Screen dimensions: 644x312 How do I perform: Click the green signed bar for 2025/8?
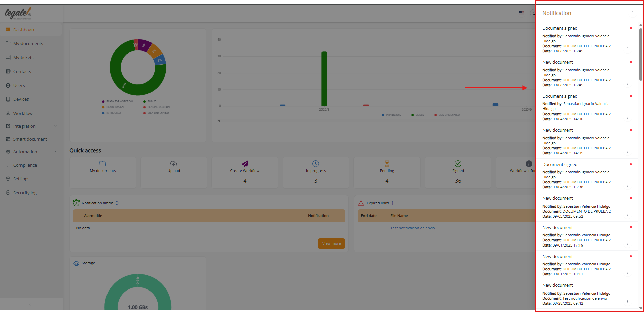click(x=324, y=79)
